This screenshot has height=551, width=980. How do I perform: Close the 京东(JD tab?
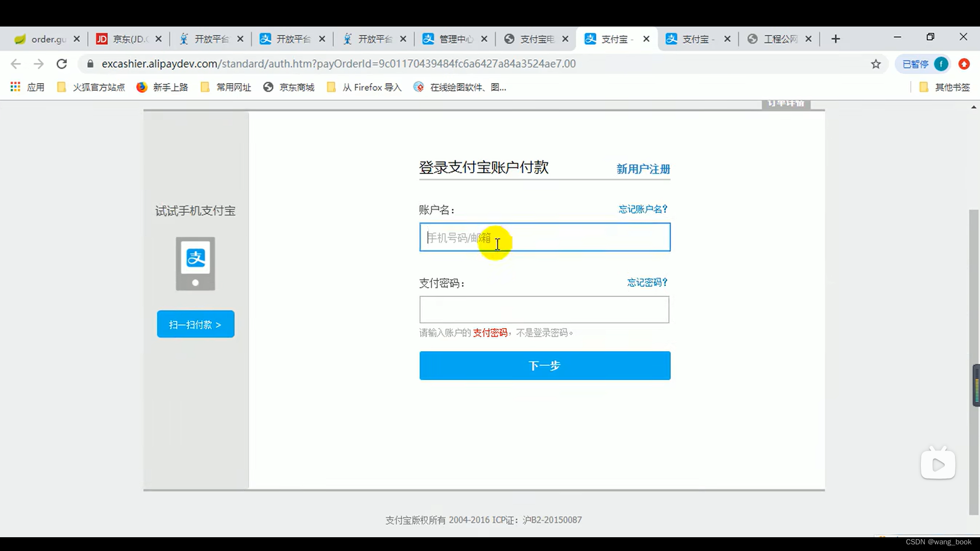coord(158,39)
